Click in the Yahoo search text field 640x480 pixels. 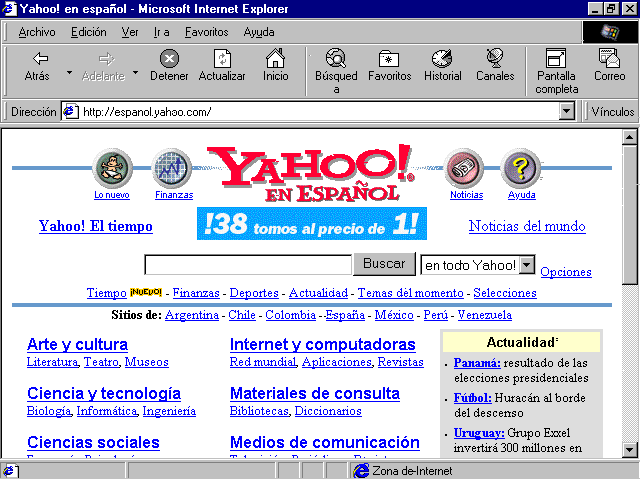248,265
